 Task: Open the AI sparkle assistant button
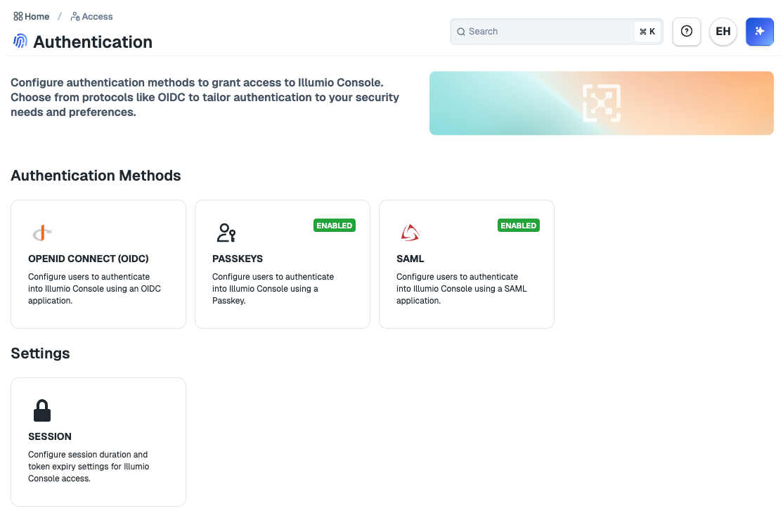click(759, 32)
